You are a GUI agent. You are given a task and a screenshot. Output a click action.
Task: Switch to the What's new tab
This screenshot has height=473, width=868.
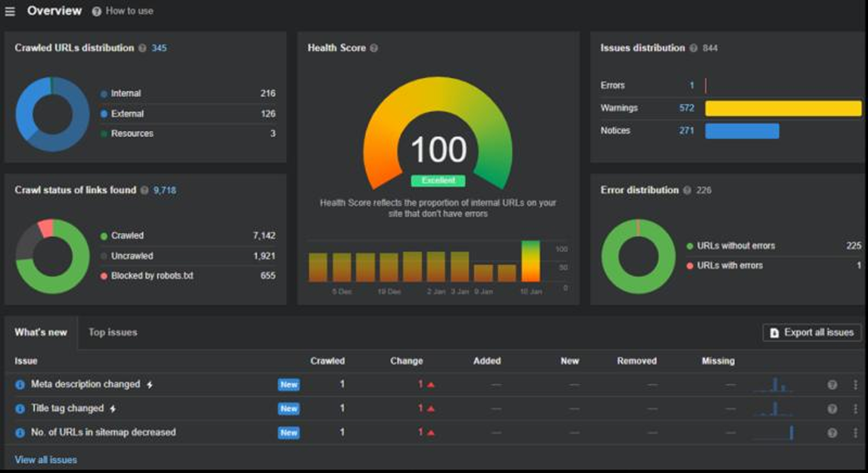coord(41,332)
